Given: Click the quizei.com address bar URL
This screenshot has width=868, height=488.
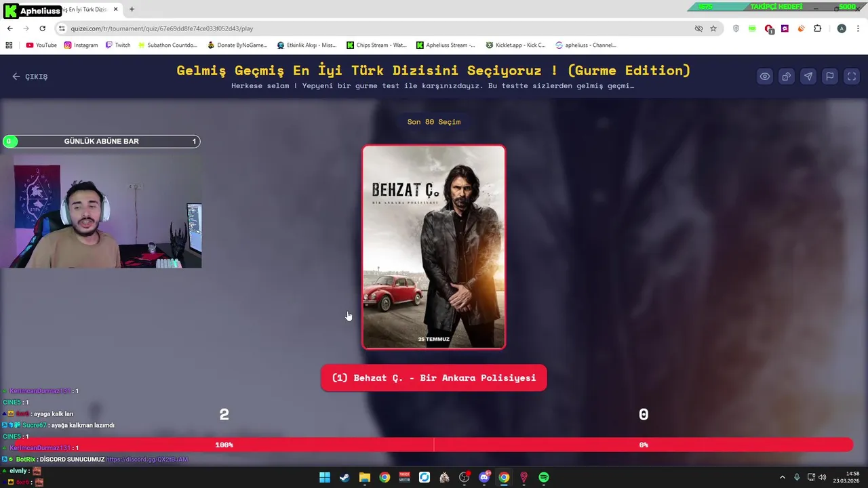Looking at the screenshot, I should pyautogui.click(x=162, y=28).
